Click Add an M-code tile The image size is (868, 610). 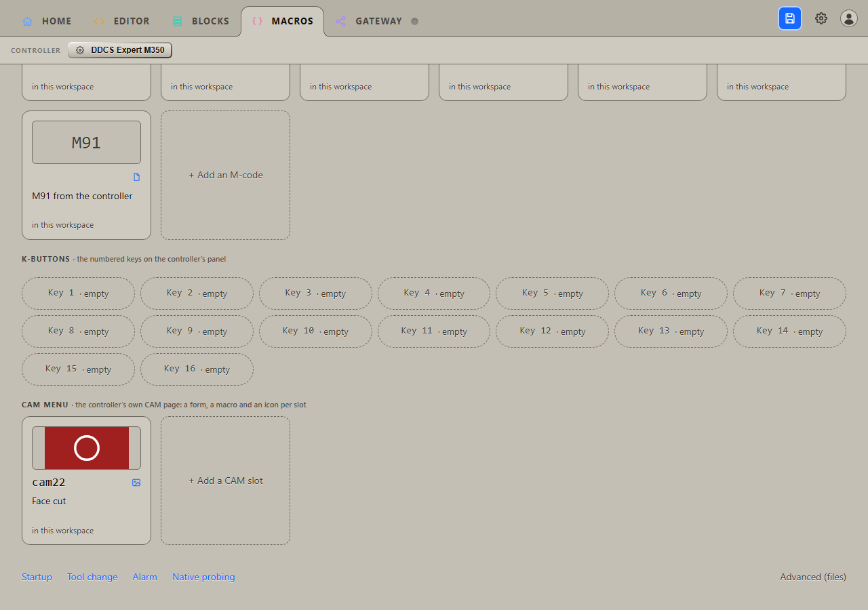pyautogui.click(x=225, y=175)
